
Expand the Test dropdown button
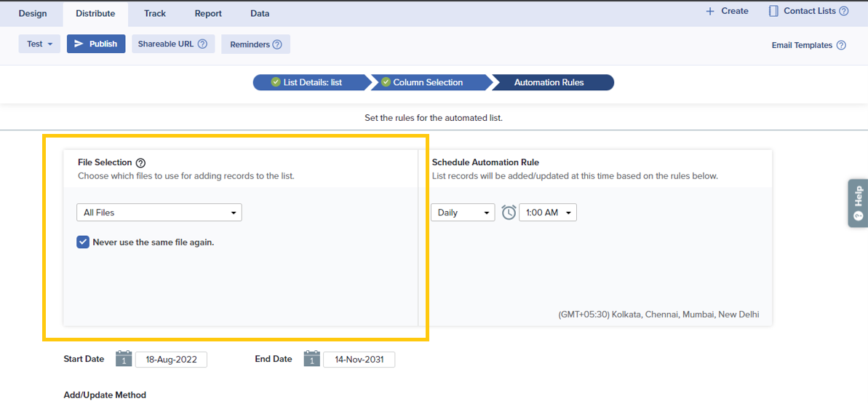coord(39,44)
